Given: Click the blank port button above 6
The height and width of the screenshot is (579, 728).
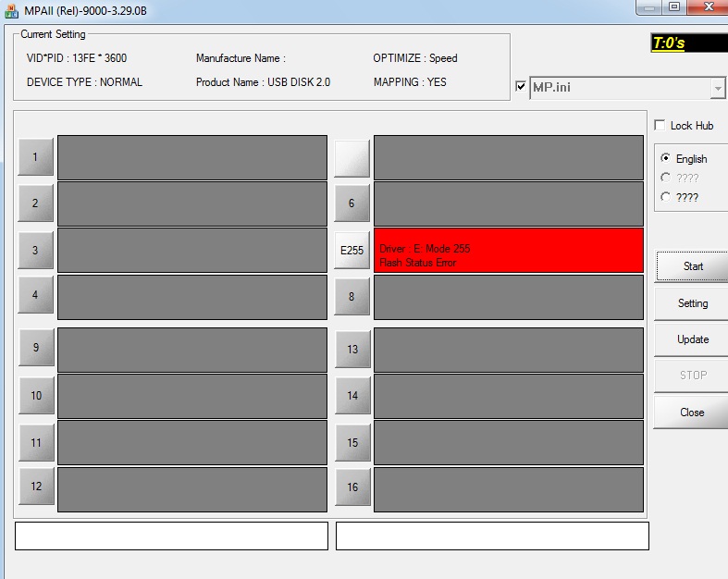Looking at the screenshot, I should [x=352, y=157].
